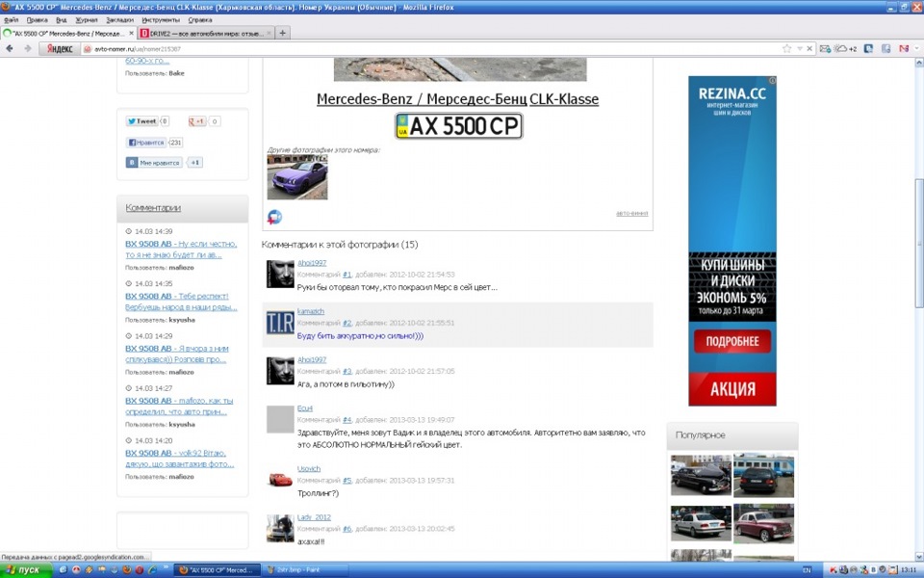
Task: Expand the toolbar overflow chevron at far right
Action: [x=917, y=48]
